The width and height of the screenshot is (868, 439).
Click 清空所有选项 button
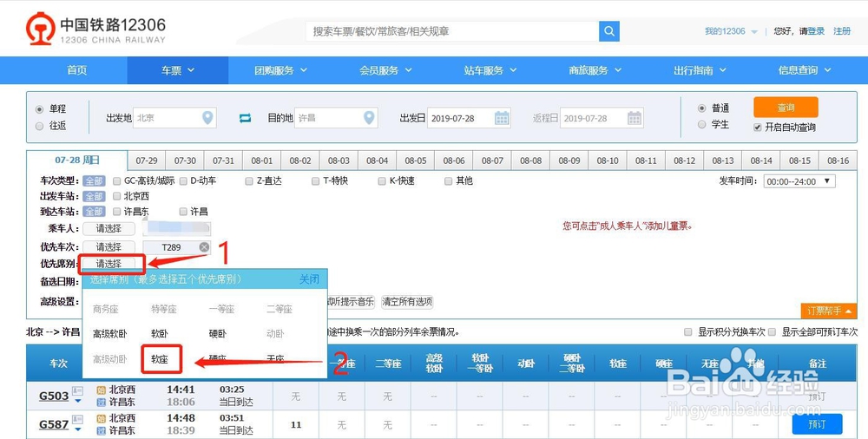pyautogui.click(x=407, y=302)
